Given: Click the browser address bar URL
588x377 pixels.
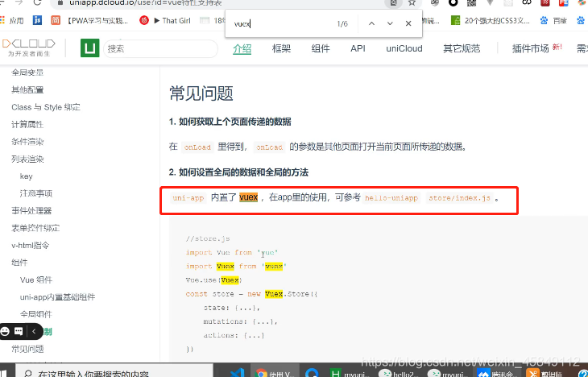Looking at the screenshot, I should click(146, 3).
